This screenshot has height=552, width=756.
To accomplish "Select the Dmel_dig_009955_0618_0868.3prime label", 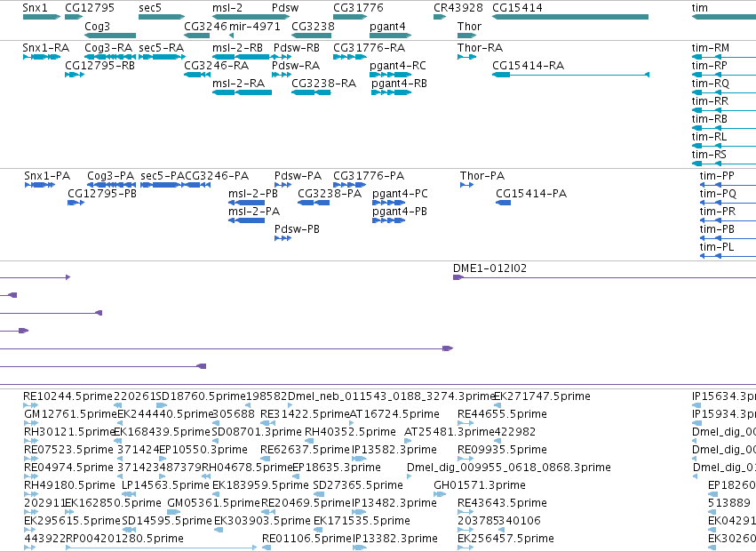I will 509,468.
